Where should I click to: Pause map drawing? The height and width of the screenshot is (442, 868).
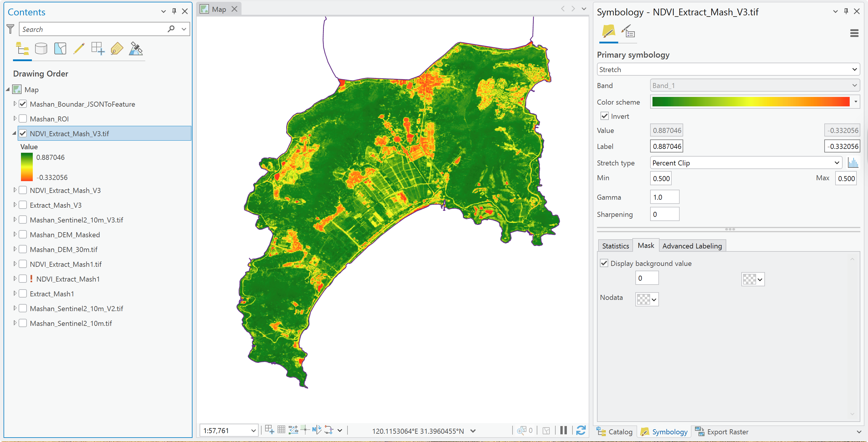tap(563, 430)
